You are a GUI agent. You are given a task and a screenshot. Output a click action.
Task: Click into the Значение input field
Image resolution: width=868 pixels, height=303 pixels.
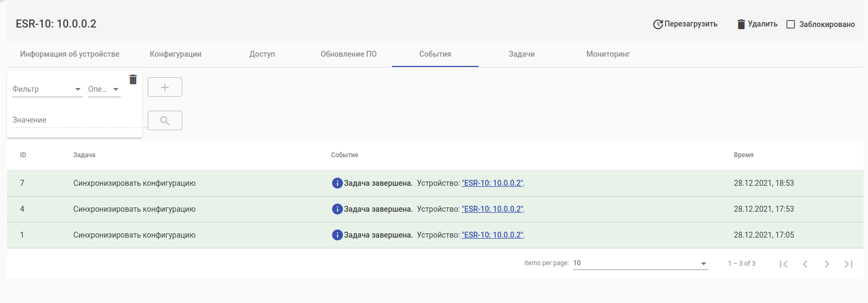[x=76, y=120]
